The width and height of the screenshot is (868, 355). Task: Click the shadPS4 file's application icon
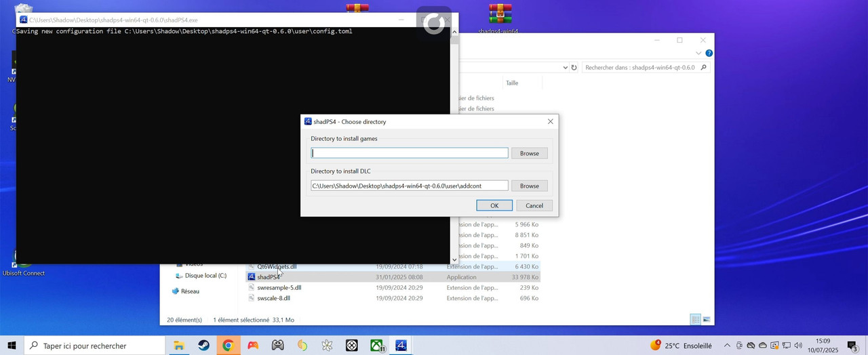251,277
